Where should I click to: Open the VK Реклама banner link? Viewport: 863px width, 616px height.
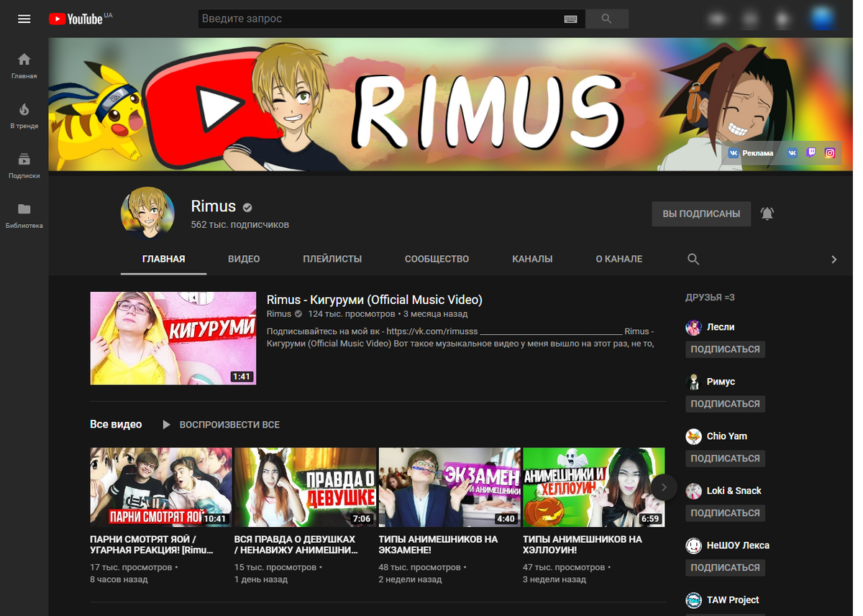(x=751, y=153)
